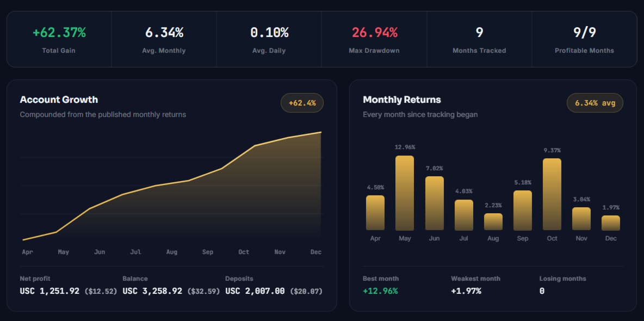Click the May bar in Monthly Returns

pos(405,193)
